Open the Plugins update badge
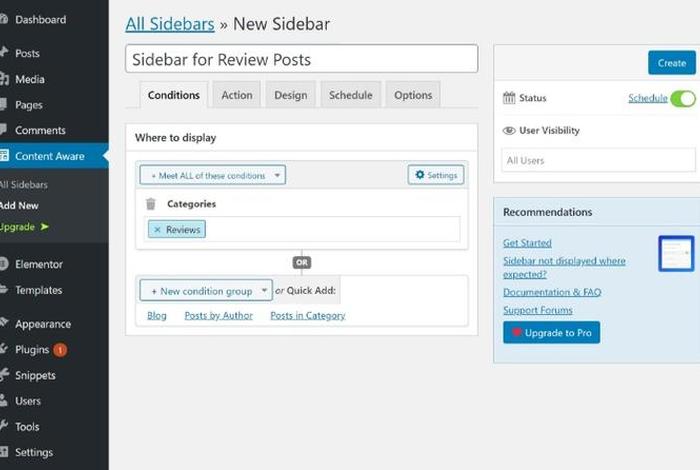This screenshot has height=470, width=700. pos(60,350)
